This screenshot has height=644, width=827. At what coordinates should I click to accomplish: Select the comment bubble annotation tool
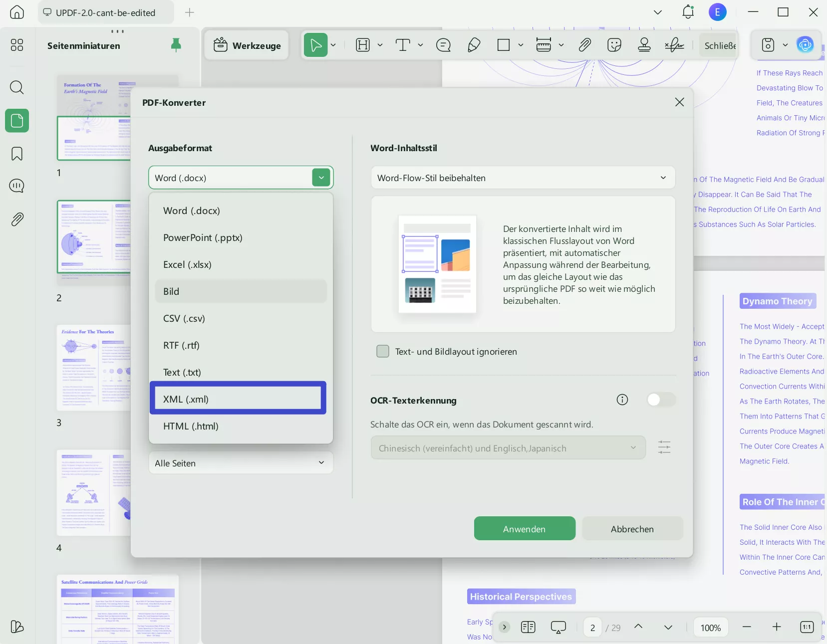pos(443,45)
